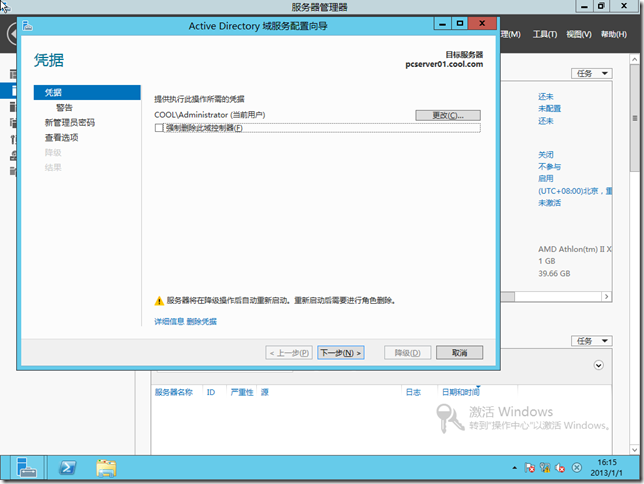The image size is (644, 484).
Task: Select 警告 step in wizard sidebar
Action: click(x=64, y=108)
